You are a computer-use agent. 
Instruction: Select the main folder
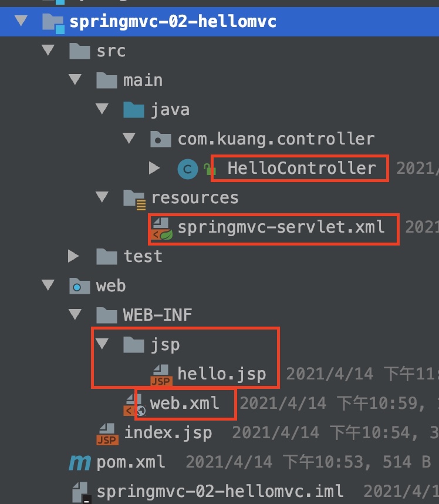coord(143,80)
